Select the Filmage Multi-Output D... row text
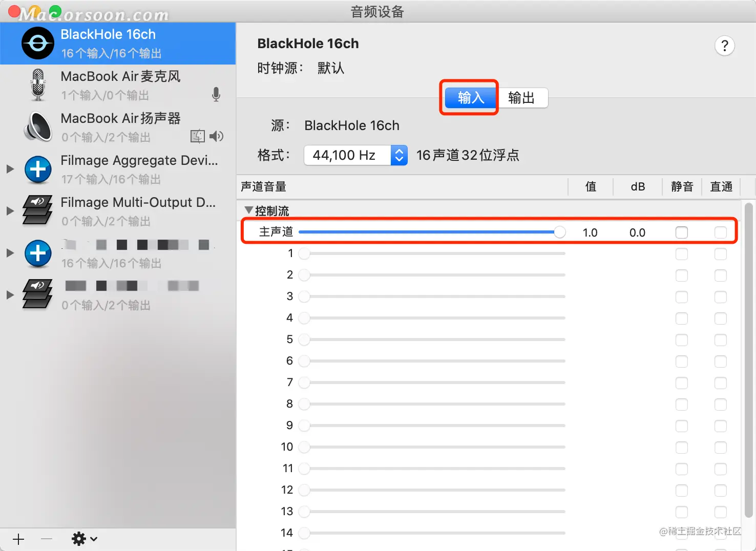Screen dimensions: 756x551 (x=138, y=202)
